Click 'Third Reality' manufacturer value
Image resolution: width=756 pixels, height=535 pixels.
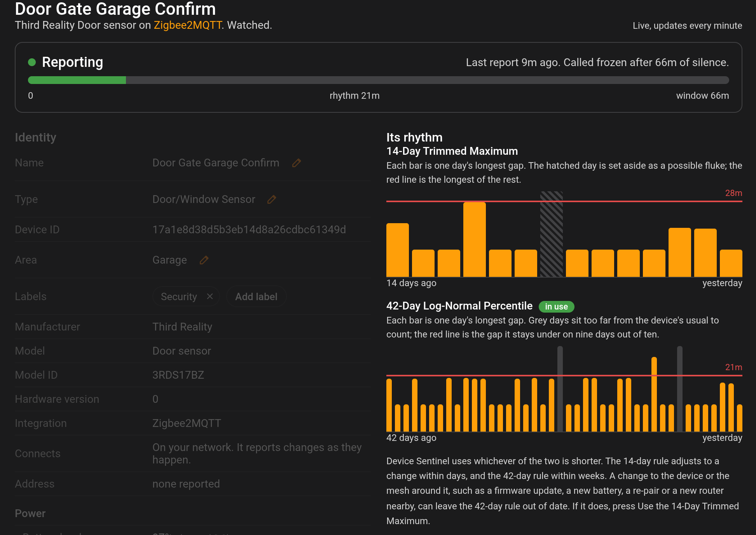click(182, 327)
